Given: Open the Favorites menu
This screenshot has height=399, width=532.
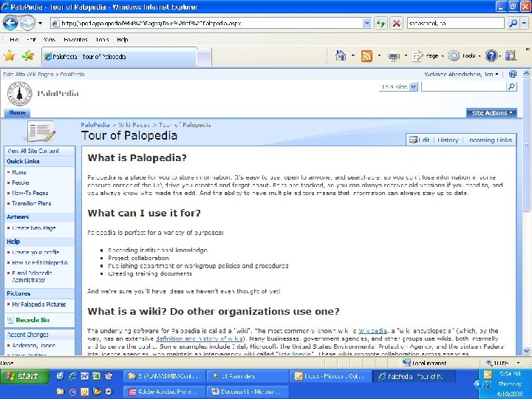Looking at the screenshot, I should coord(75,40).
